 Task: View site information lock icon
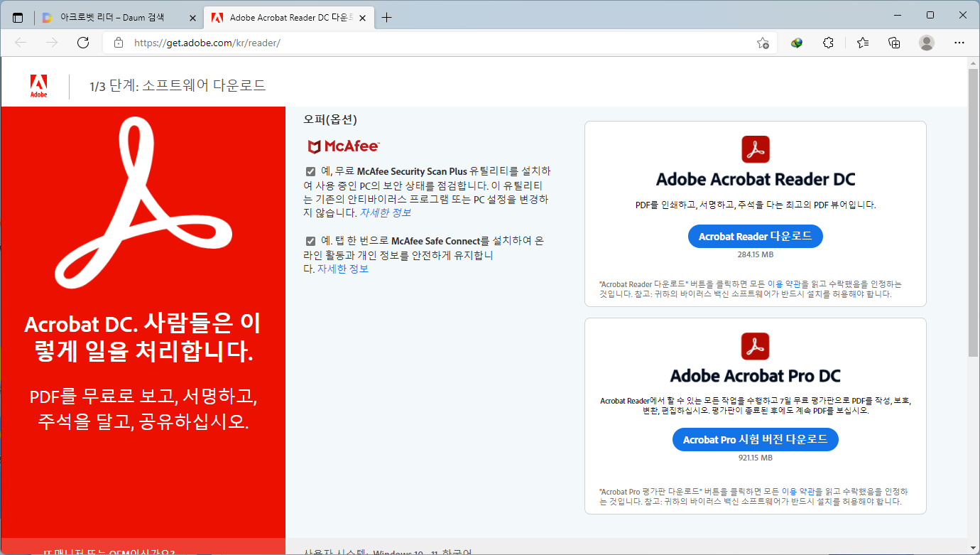click(x=118, y=43)
